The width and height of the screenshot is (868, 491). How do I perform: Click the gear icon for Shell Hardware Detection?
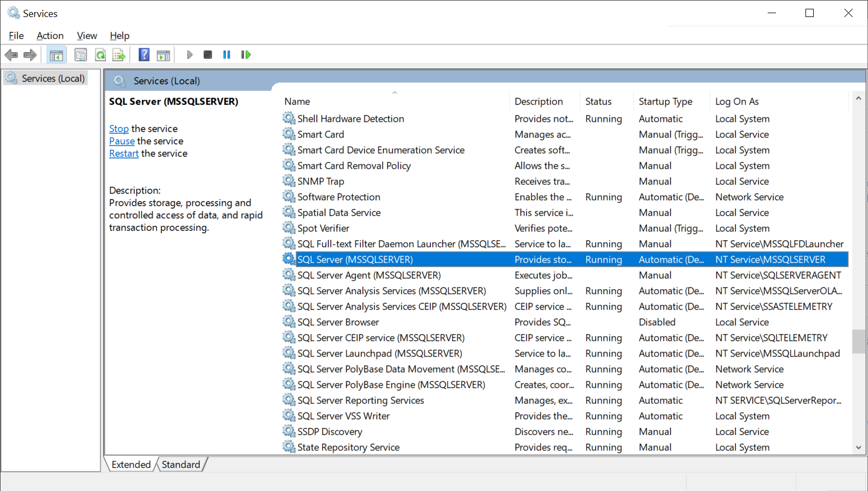pos(289,118)
